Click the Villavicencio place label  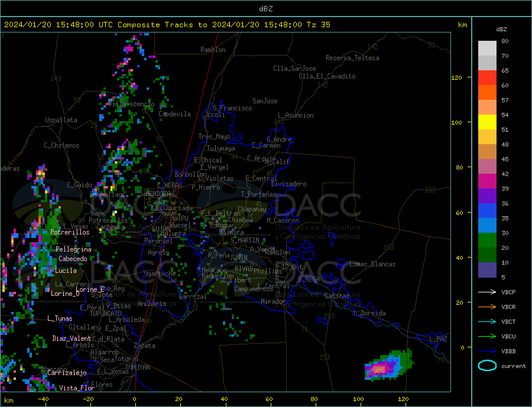[x=131, y=104]
